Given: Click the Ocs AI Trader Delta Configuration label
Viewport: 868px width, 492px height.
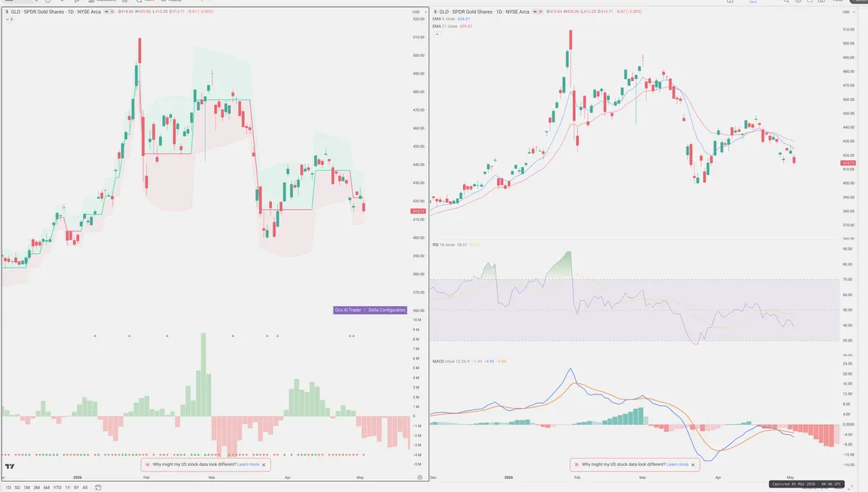Looking at the screenshot, I should [370, 310].
